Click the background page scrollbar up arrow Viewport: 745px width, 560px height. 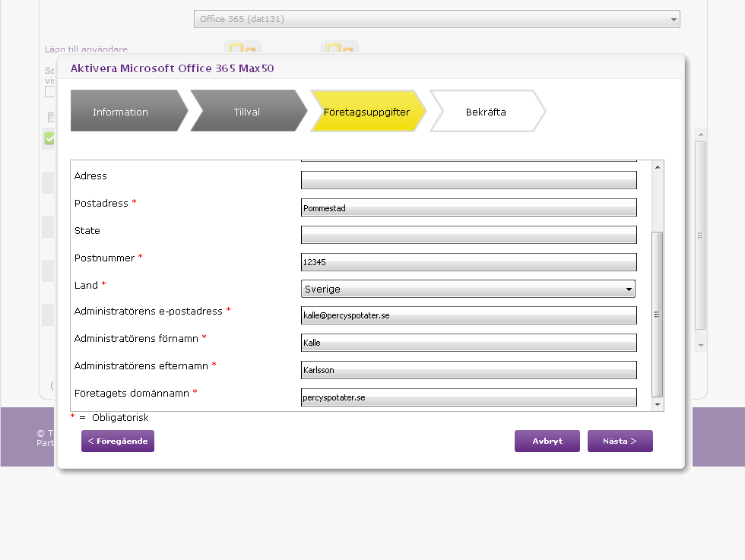(701, 135)
